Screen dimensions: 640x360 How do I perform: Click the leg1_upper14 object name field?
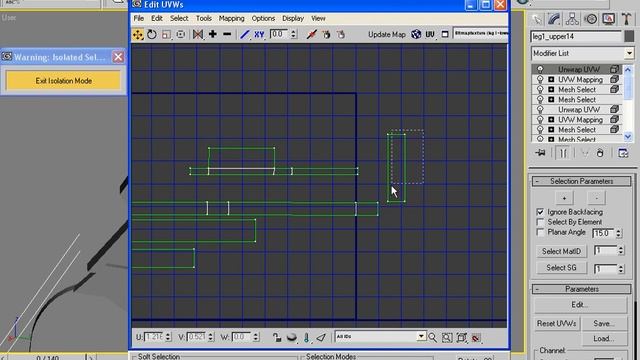pyautogui.click(x=576, y=36)
